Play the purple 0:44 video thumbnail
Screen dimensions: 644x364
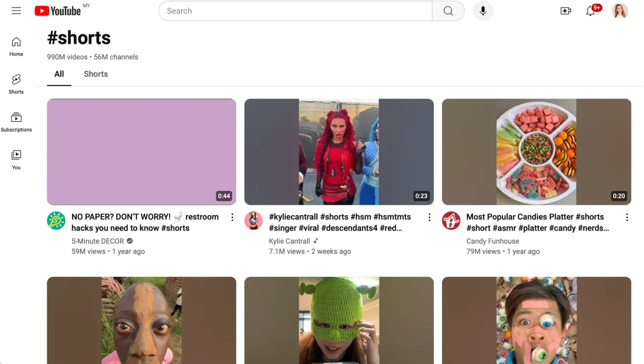tap(141, 152)
